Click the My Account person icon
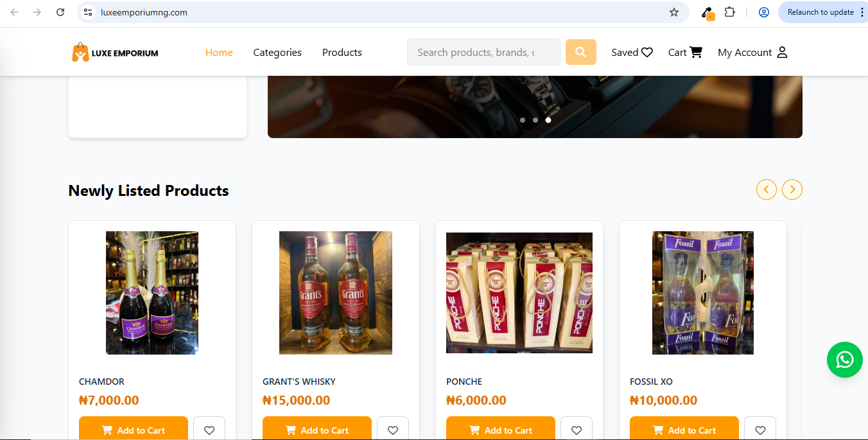The width and height of the screenshot is (868, 440). (783, 52)
